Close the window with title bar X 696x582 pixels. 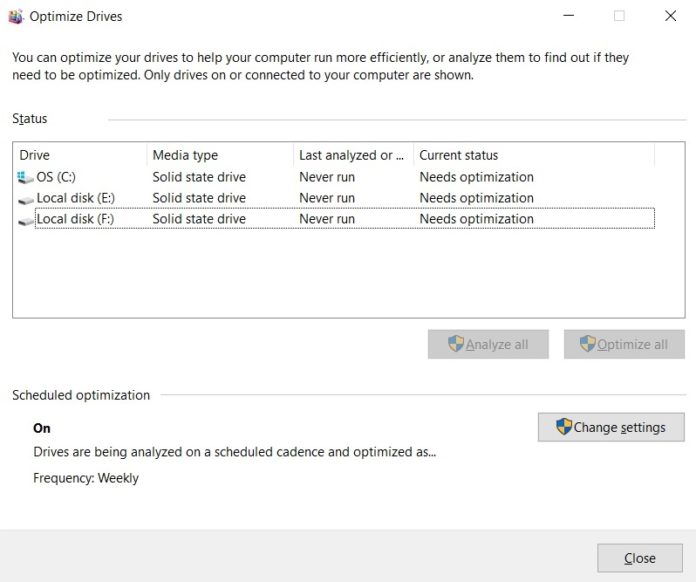(670, 16)
